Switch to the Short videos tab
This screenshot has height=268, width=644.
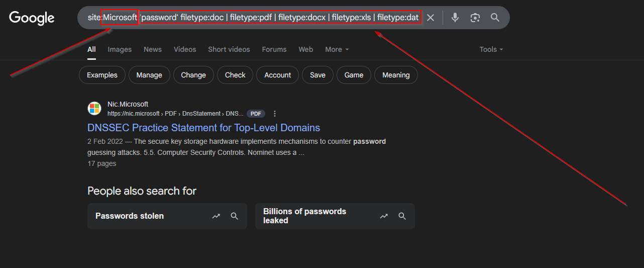229,49
